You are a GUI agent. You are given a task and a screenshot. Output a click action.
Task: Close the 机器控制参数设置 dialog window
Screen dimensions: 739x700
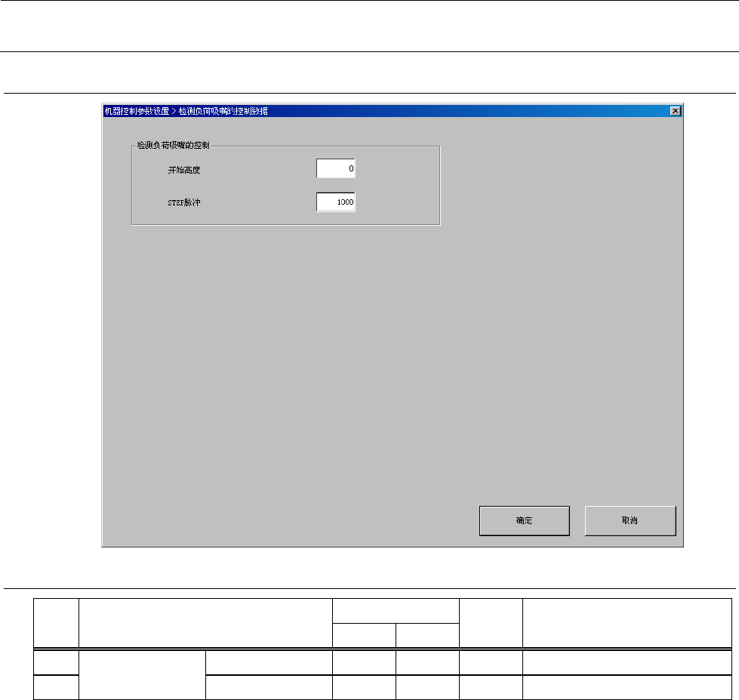click(x=675, y=111)
